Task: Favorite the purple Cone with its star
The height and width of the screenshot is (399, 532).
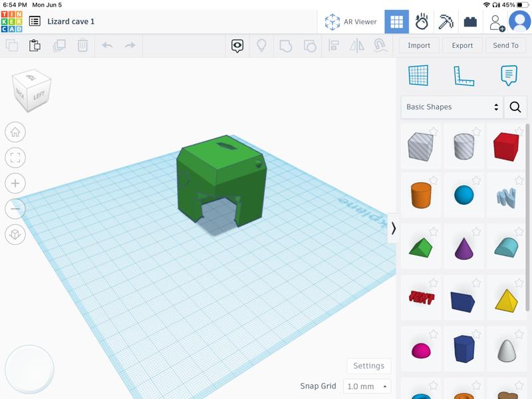Action: click(476, 231)
